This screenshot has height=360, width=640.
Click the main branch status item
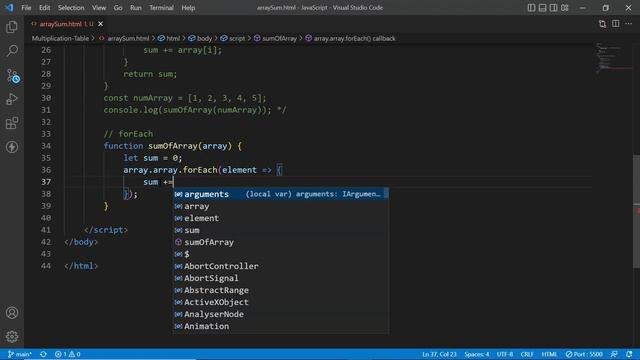tap(19, 354)
